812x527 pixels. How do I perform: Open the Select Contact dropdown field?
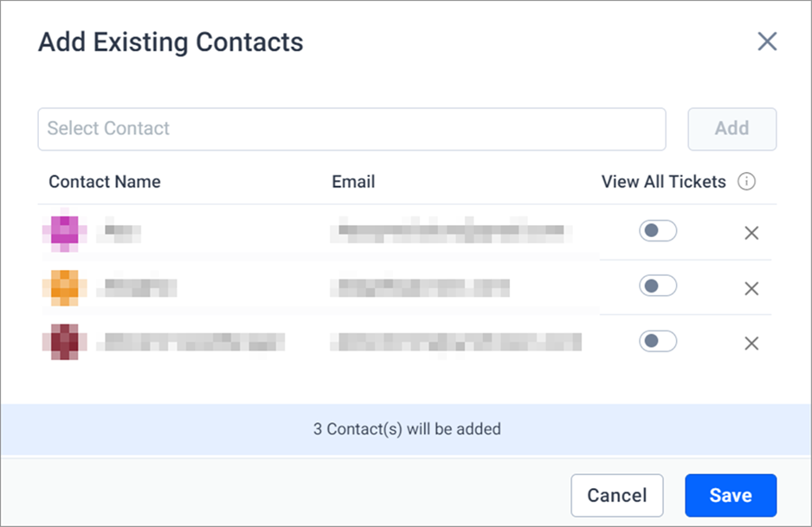[x=351, y=129]
